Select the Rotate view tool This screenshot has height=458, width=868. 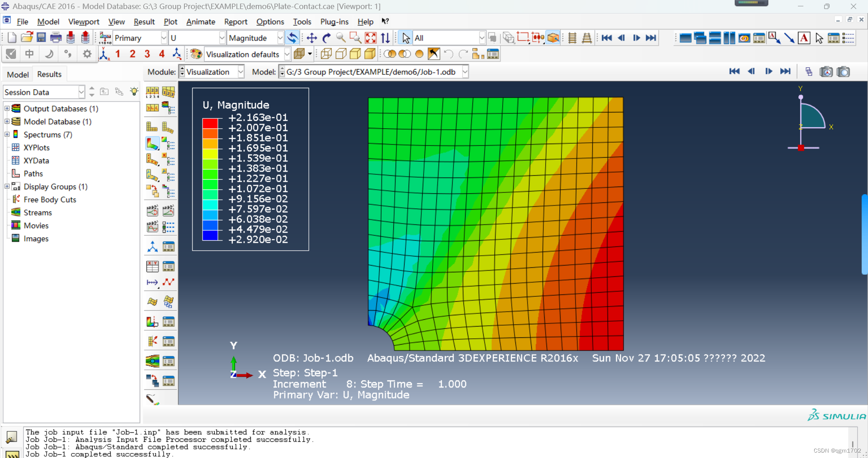click(x=326, y=38)
